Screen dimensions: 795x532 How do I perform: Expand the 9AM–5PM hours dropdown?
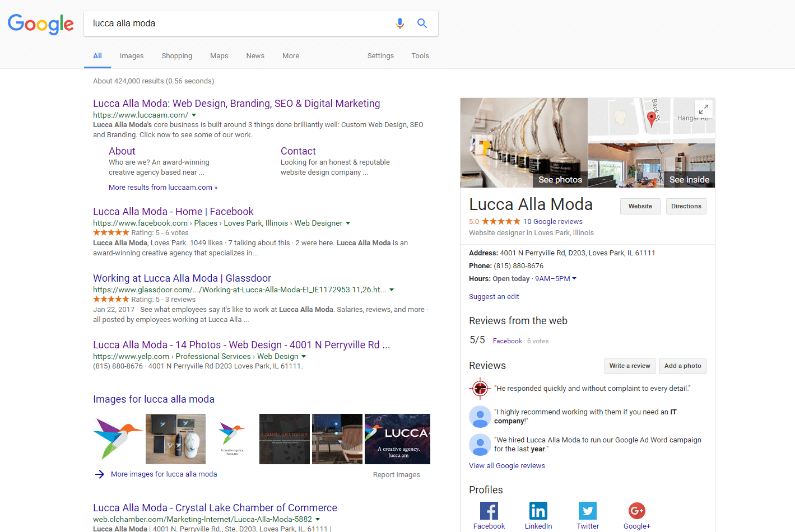tap(555, 278)
